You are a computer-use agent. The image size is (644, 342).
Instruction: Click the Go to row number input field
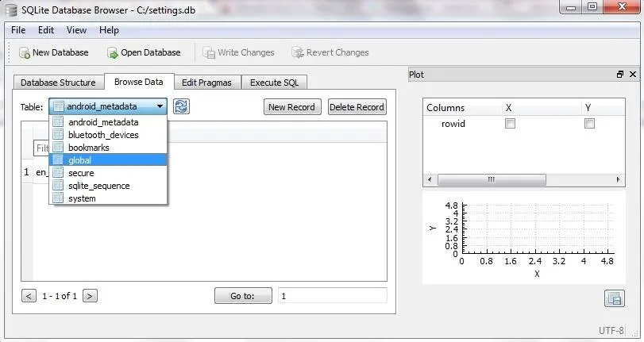coord(332,296)
